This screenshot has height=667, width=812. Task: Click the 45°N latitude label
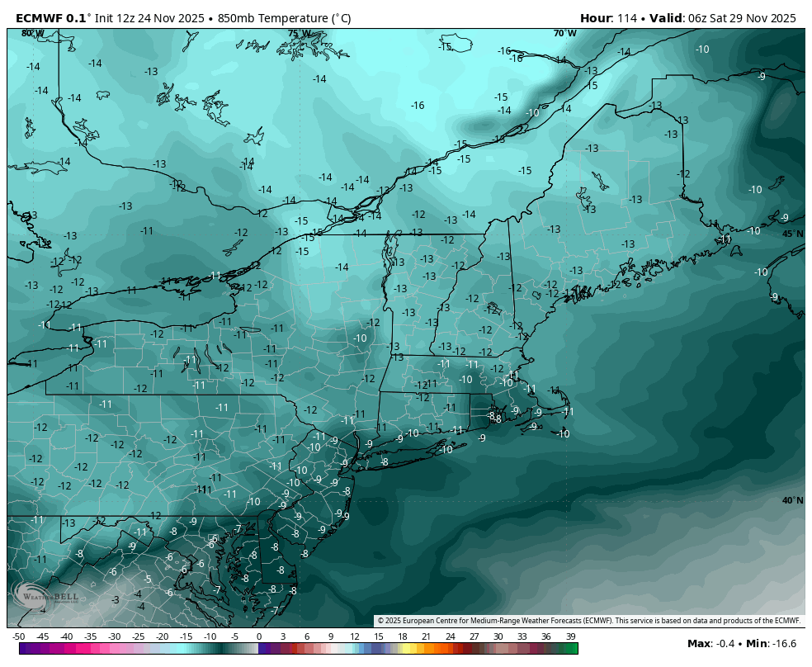click(x=792, y=234)
